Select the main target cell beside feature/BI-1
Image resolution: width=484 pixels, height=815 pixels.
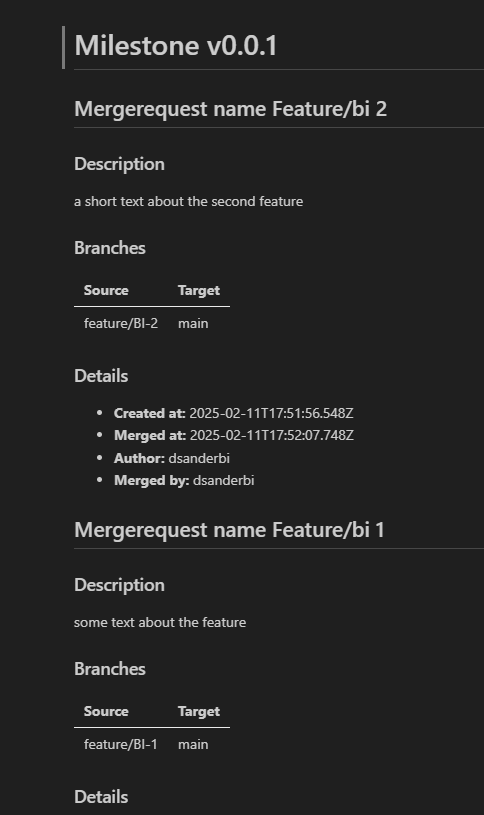193,744
